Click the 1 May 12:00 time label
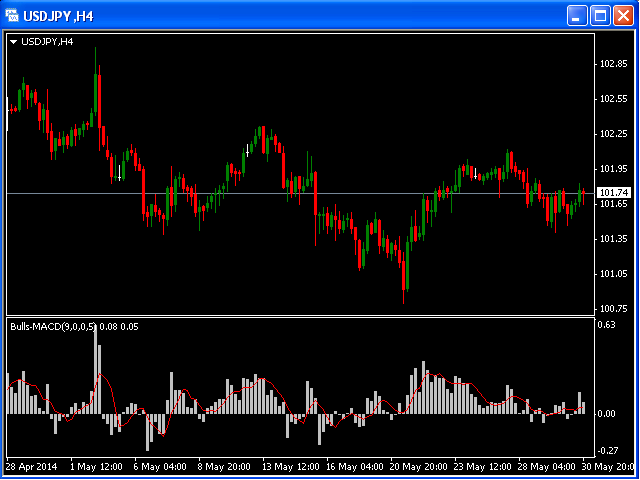640x480 pixels. click(x=96, y=466)
